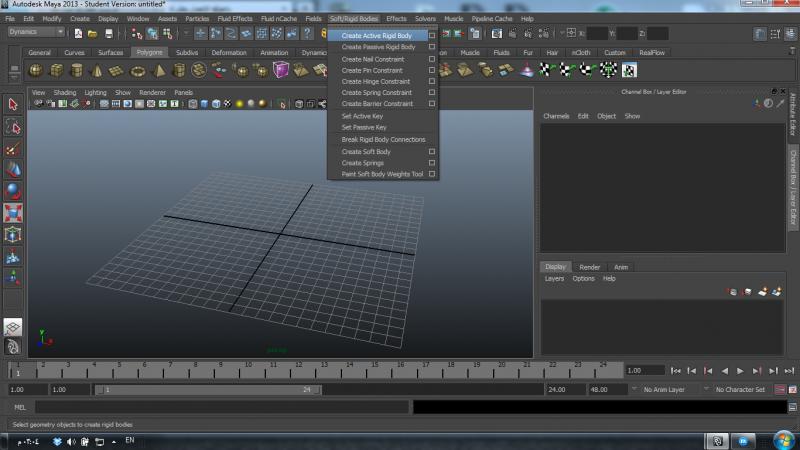The width and height of the screenshot is (800, 450).
Task: Open the viewport Panels menu
Action: pyautogui.click(x=183, y=93)
